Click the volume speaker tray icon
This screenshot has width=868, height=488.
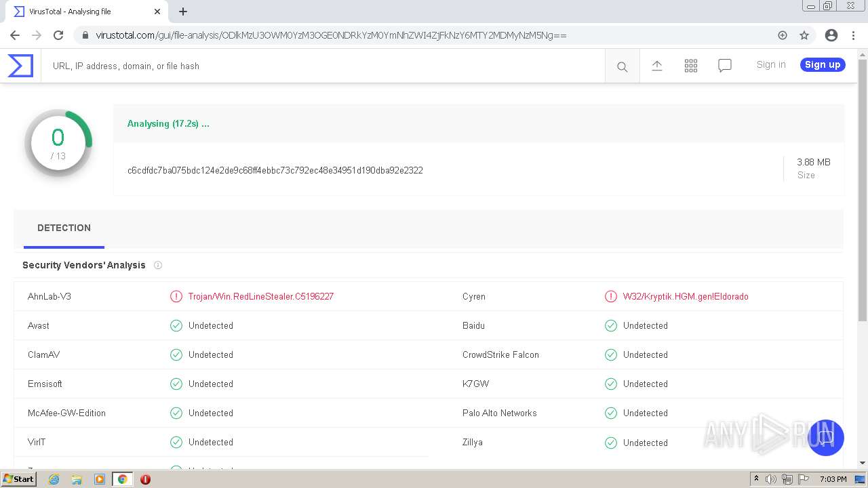[x=771, y=479]
